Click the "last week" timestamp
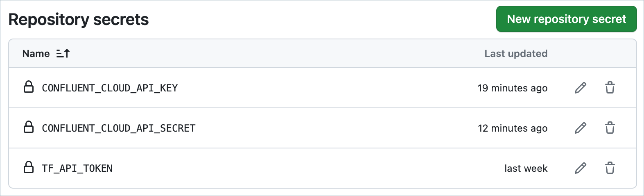This screenshot has width=644, height=196. click(x=526, y=169)
